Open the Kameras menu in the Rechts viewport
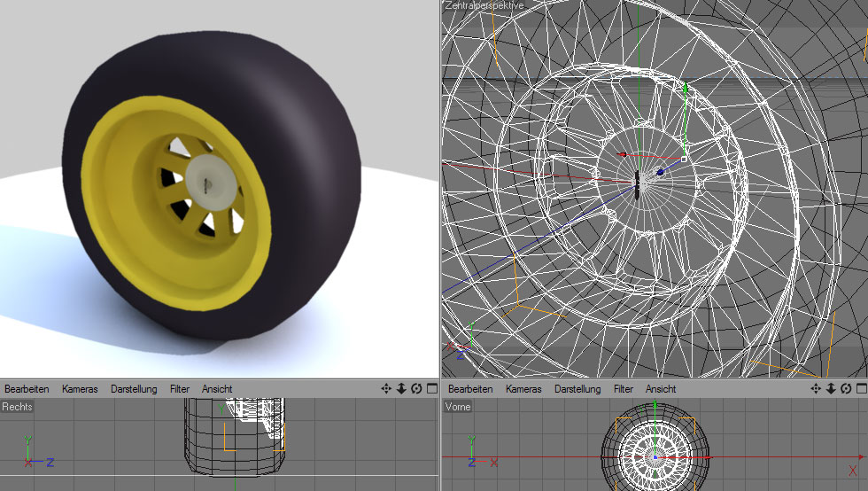The width and height of the screenshot is (868, 491). pos(80,389)
